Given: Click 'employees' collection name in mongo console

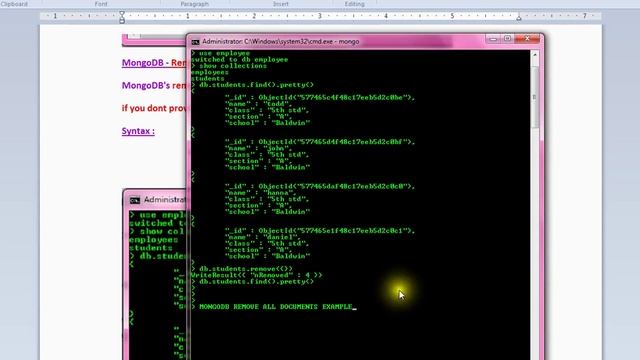Looking at the screenshot, I should click(210, 72).
